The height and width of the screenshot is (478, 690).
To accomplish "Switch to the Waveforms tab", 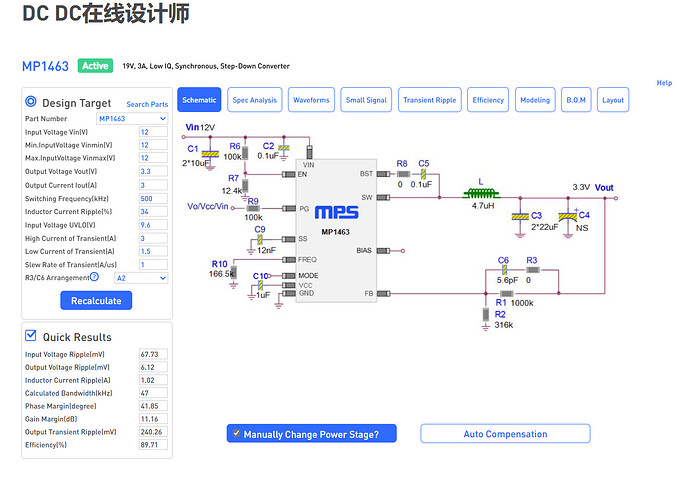I will click(311, 100).
